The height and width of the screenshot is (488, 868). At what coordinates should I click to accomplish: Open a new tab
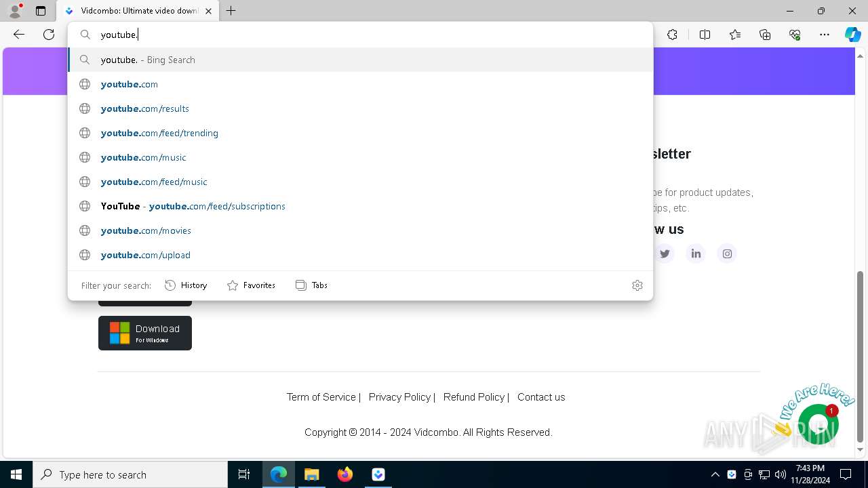point(231,11)
